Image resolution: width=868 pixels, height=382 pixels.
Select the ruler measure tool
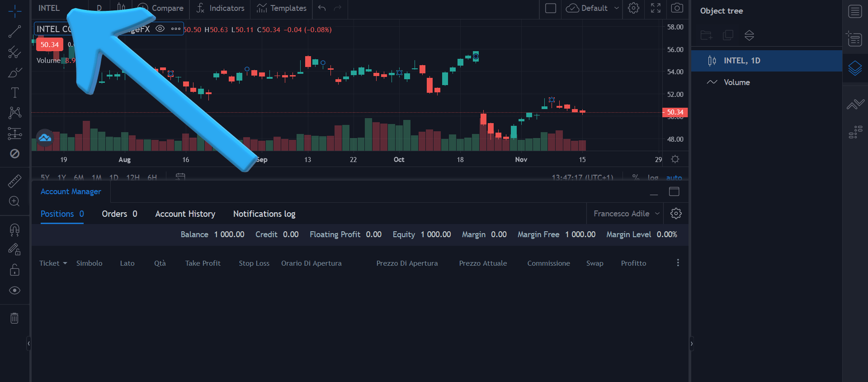(14, 181)
